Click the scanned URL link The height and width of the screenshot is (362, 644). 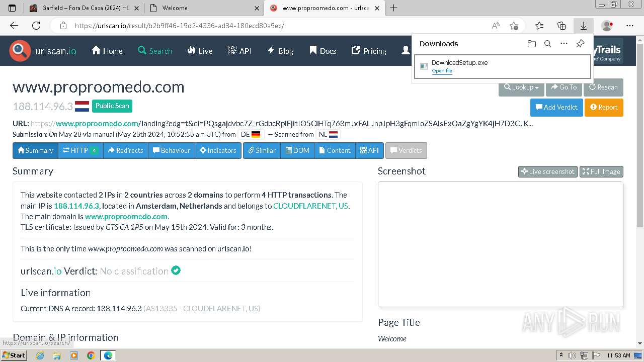point(281,123)
